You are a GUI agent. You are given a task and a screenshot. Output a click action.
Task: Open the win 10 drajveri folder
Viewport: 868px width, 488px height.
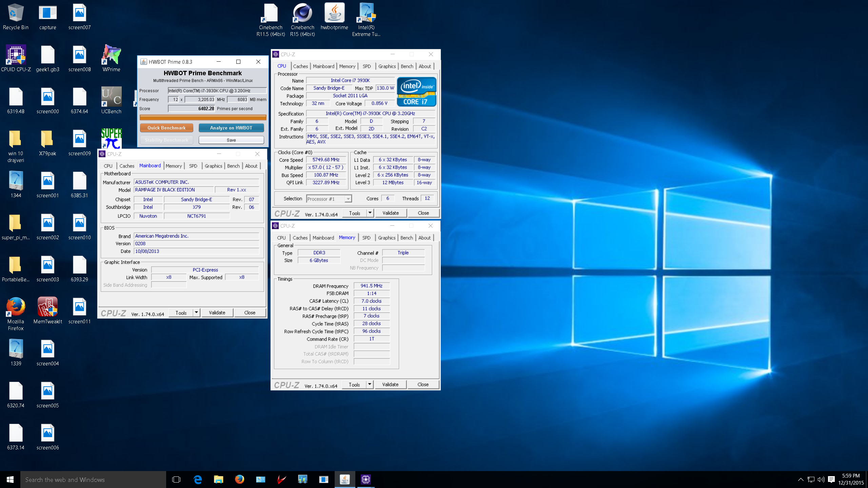pyautogui.click(x=16, y=146)
